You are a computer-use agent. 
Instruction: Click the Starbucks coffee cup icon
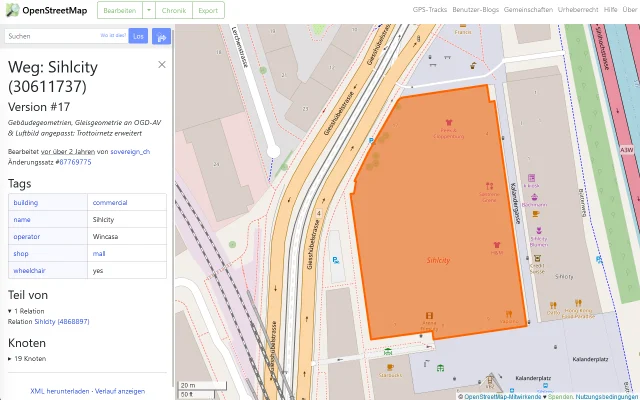390,367
